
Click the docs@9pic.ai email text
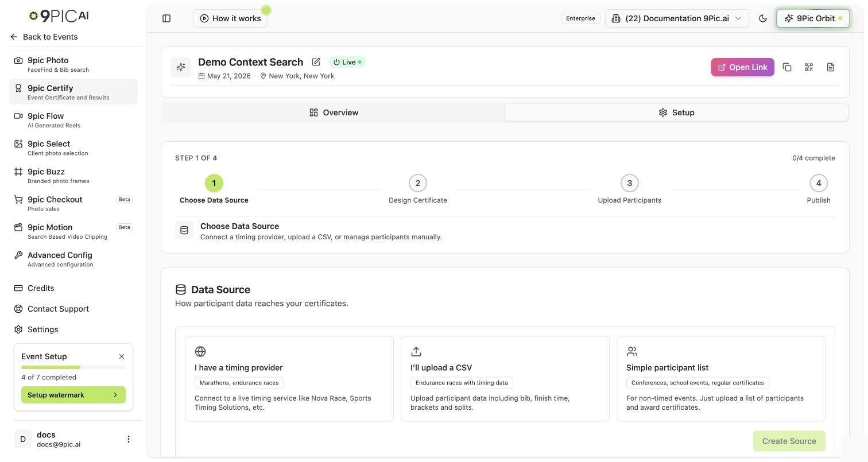click(x=59, y=444)
